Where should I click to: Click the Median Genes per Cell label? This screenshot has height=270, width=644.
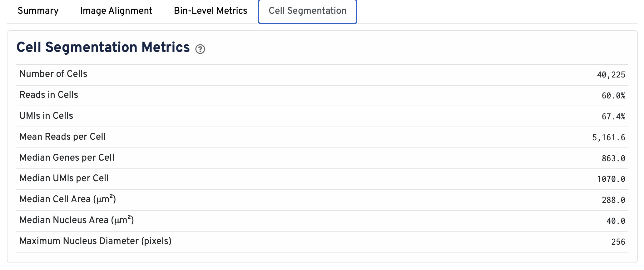pyautogui.click(x=67, y=157)
